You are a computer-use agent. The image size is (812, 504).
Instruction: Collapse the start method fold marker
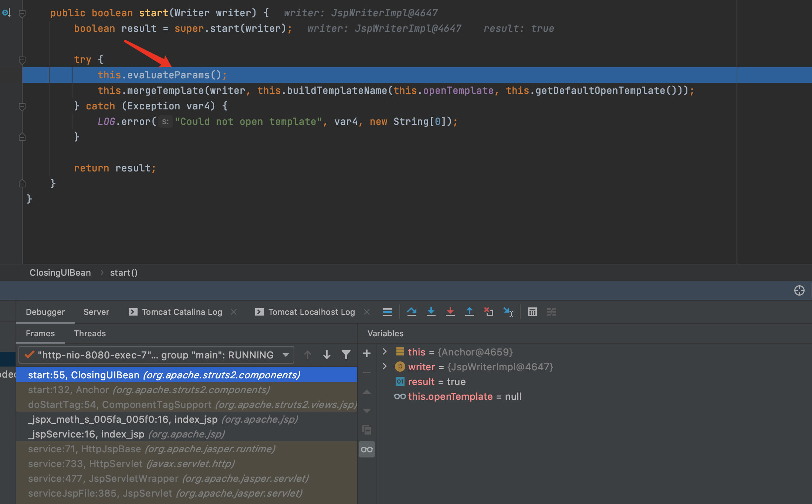pos(22,13)
